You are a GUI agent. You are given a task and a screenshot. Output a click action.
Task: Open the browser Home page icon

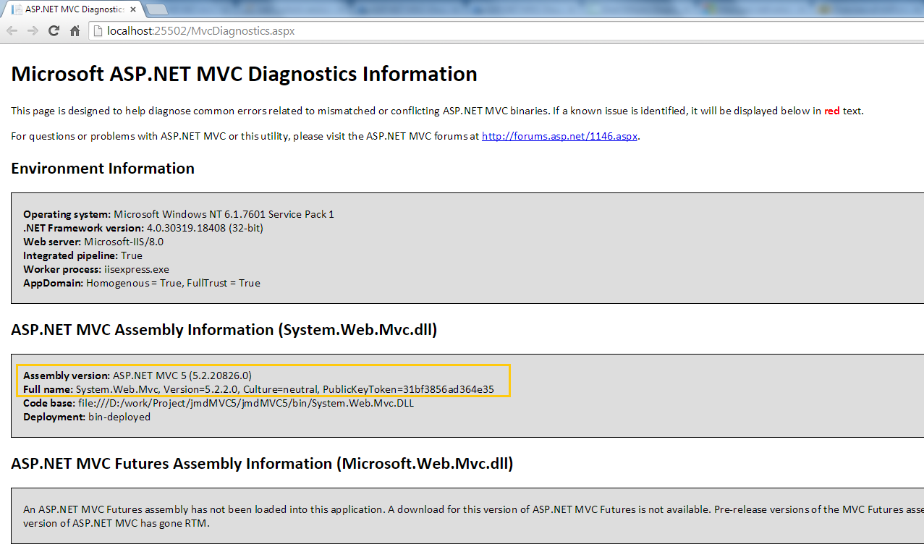pos(75,30)
